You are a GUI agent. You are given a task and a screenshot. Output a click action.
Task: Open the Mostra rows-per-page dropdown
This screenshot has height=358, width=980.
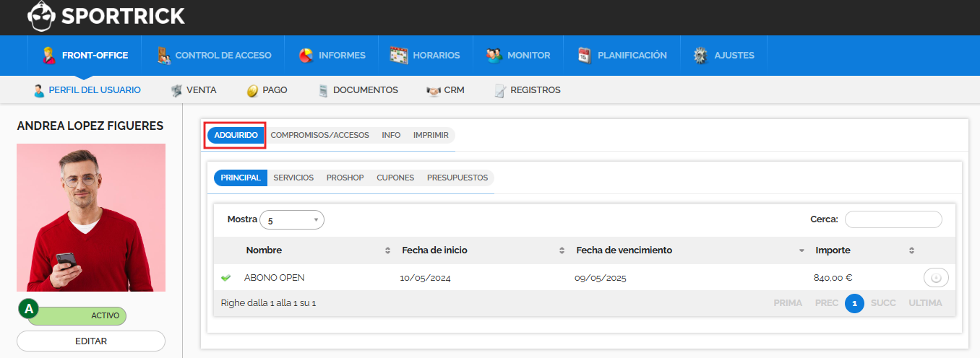(292, 220)
